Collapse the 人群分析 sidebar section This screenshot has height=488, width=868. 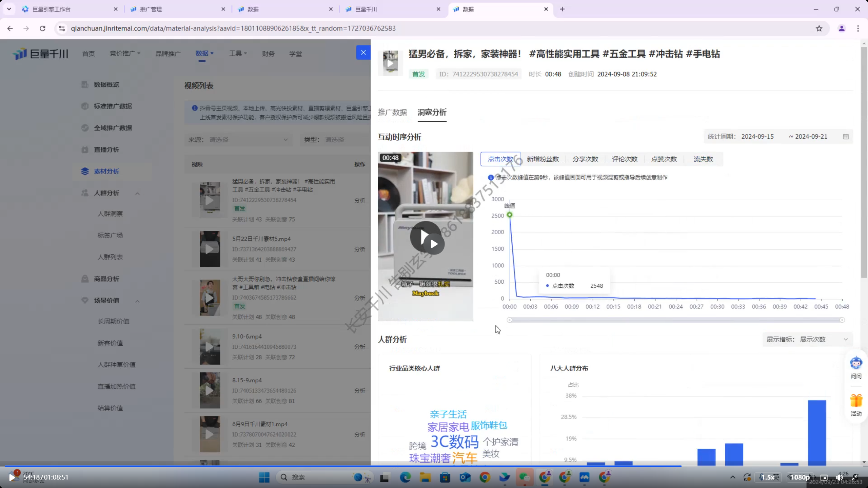pyautogui.click(x=137, y=193)
